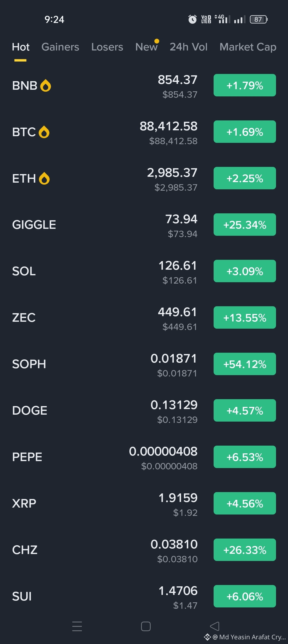Viewport: 288px width, 644px height.
Task: Tap the alarm clock status icon
Action: pos(192,19)
